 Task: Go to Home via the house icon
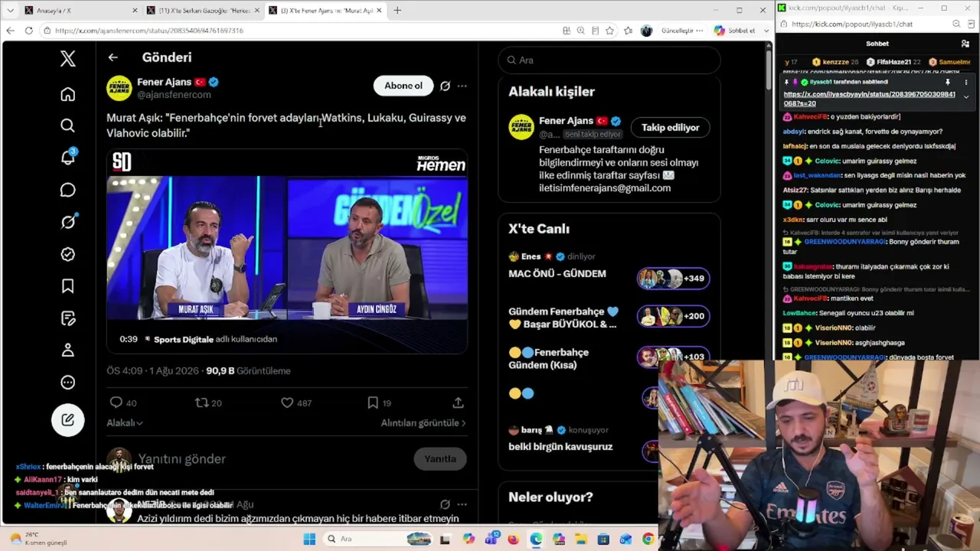pos(68,94)
